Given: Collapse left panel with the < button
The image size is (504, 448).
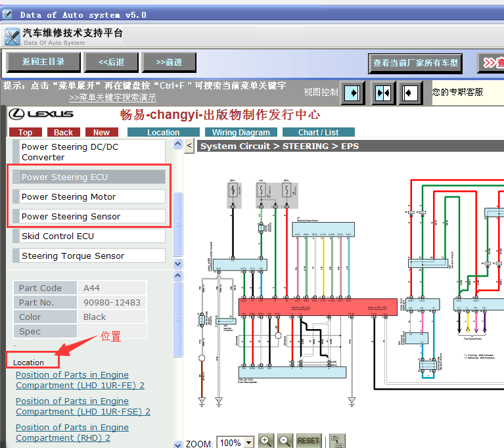Looking at the screenshot, I should (189, 146).
